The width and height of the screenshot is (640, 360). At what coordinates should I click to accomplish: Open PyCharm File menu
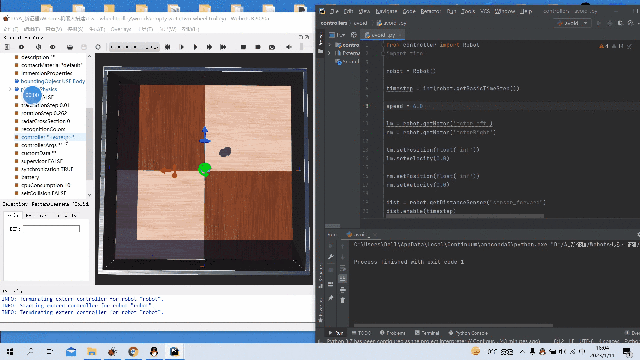[x=334, y=11]
